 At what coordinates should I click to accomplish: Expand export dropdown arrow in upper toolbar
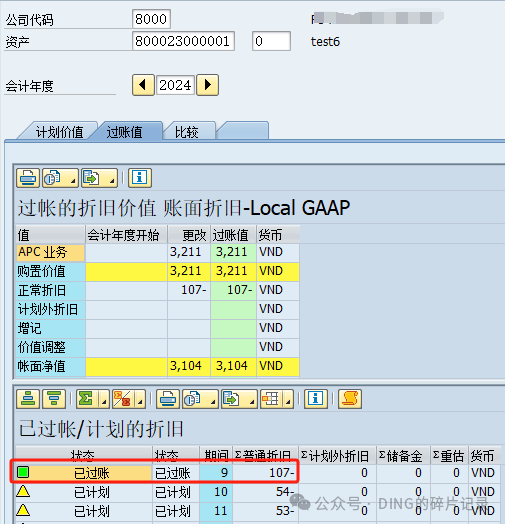tap(112, 180)
